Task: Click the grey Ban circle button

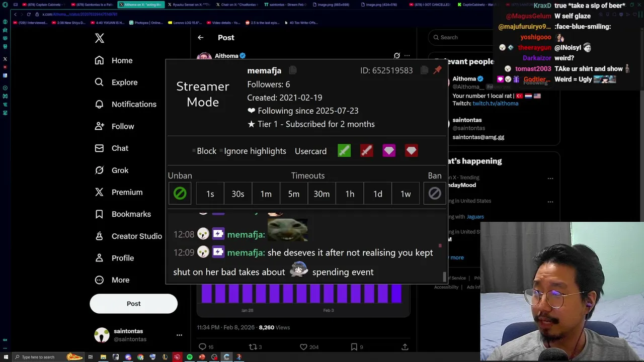Action: tap(435, 194)
